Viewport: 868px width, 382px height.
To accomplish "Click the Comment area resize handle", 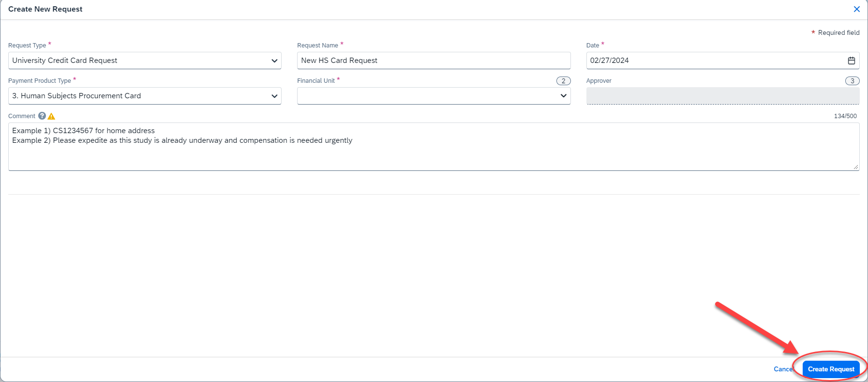I will [855, 167].
